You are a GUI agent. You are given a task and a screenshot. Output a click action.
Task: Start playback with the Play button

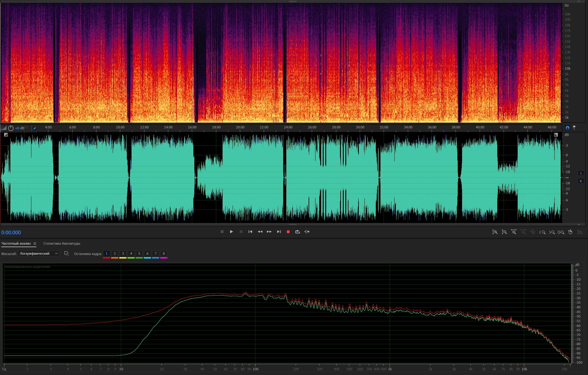click(231, 232)
